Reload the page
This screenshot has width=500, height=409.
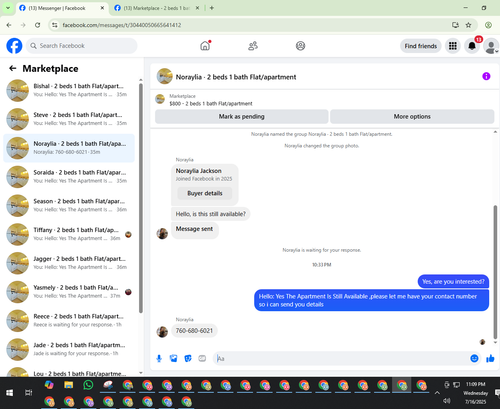[x=37, y=25]
